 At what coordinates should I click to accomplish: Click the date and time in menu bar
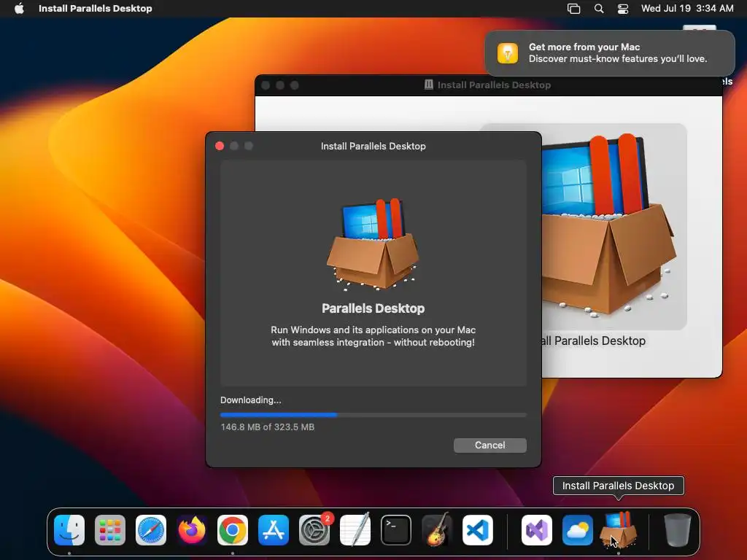(x=687, y=8)
